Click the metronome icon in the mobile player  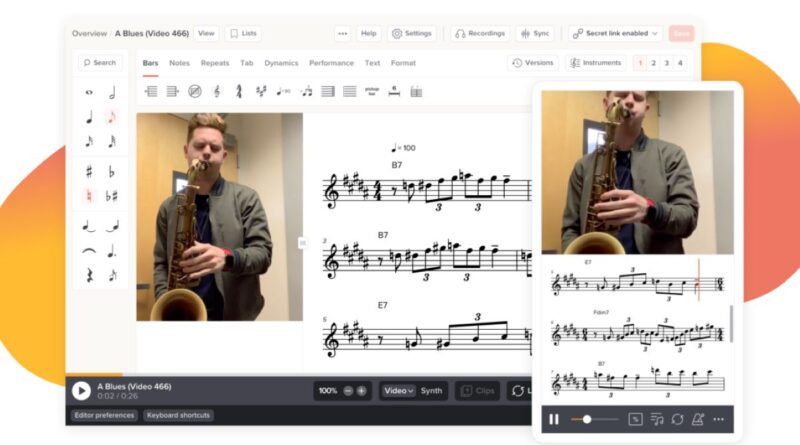(698, 419)
